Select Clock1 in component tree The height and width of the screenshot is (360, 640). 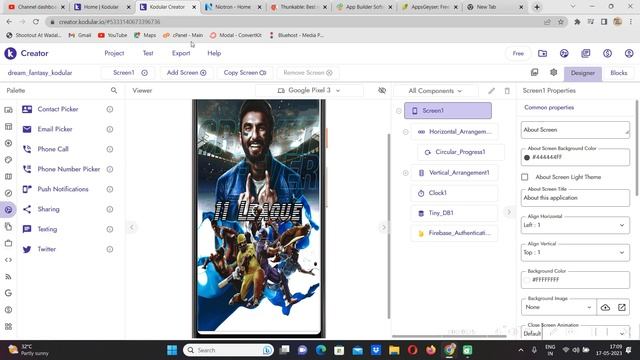coord(454,193)
